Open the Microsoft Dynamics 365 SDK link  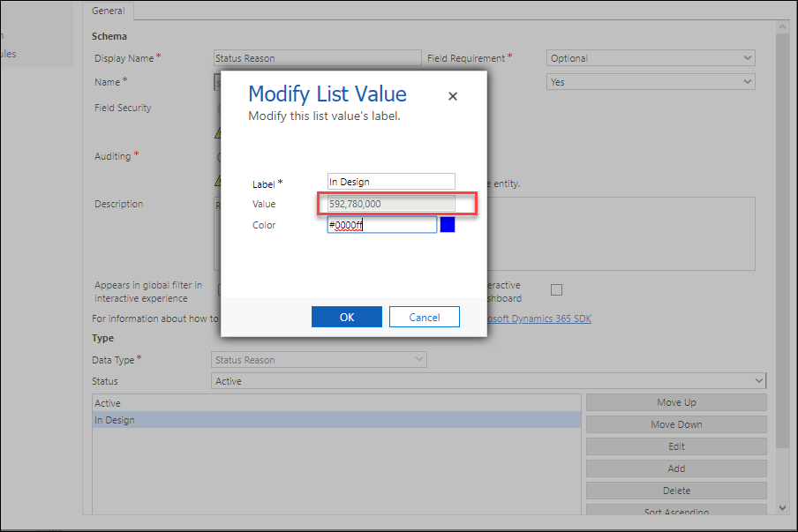pyautogui.click(x=539, y=318)
